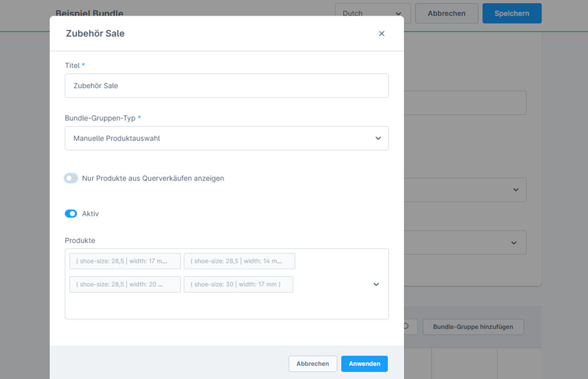Click inside the Titel input field
The height and width of the screenshot is (379, 588).
226,86
